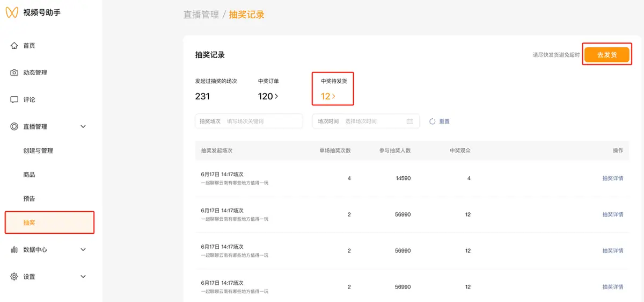Click the 中奖观众 column header
This screenshot has width=644, height=302.
point(460,150)
